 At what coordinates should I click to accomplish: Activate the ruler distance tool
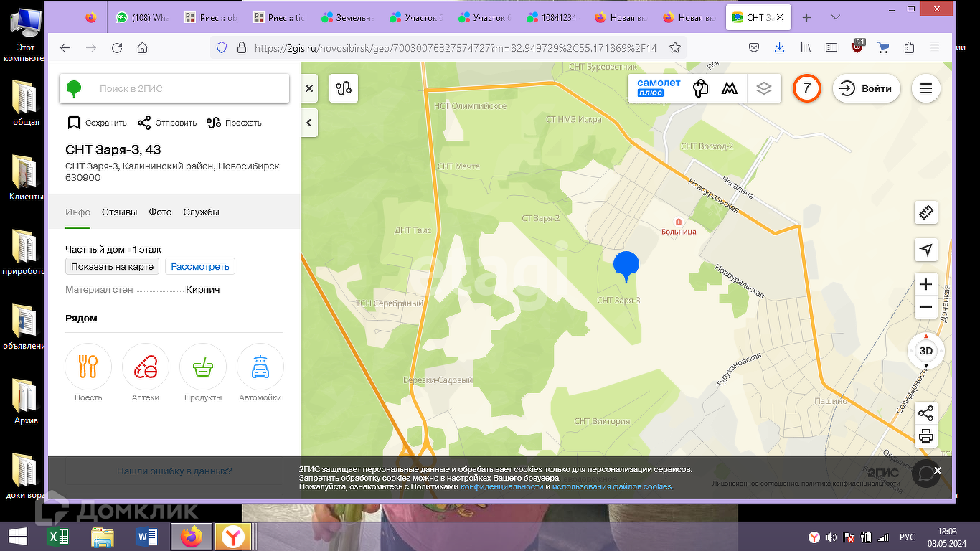coord(926,212)
